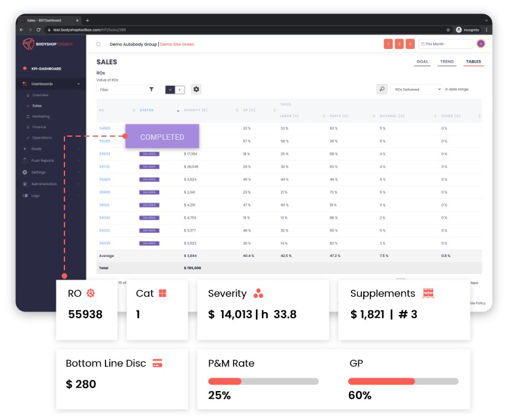Click the filter funnel icon

tap(152, 90)
